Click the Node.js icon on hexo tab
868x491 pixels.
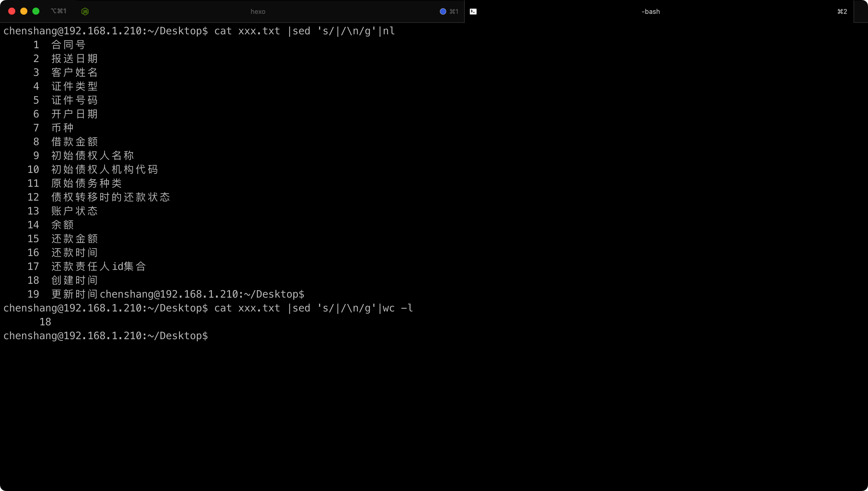pyautogui.click(x=85, y=11)
